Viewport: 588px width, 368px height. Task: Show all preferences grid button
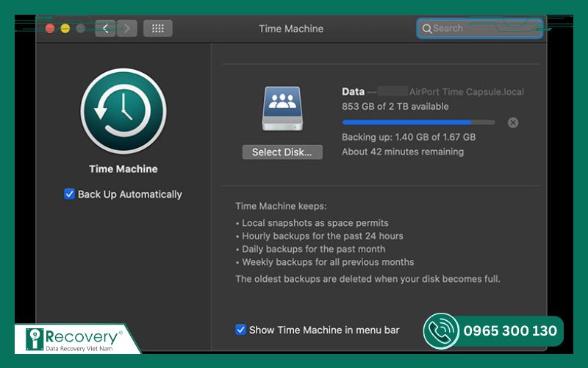(158, 29)
